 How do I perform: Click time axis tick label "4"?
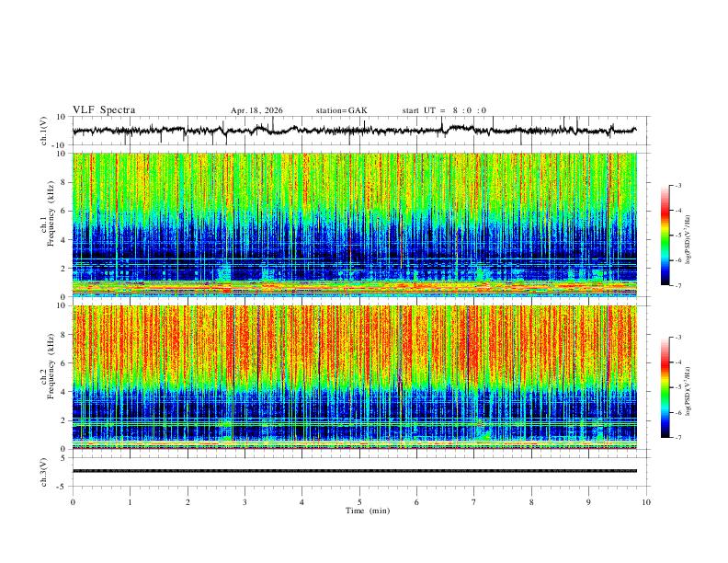[301, 502]
